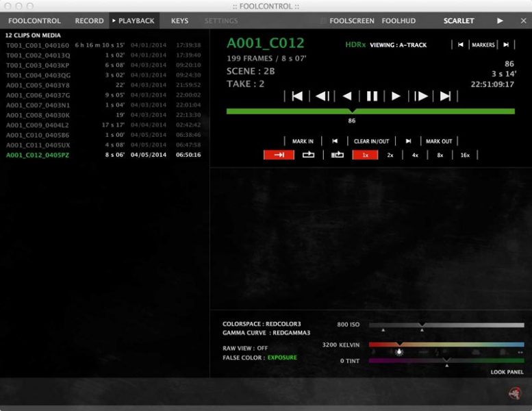Change COLORSPACE : REDCOLOR3

click(262, 324)
